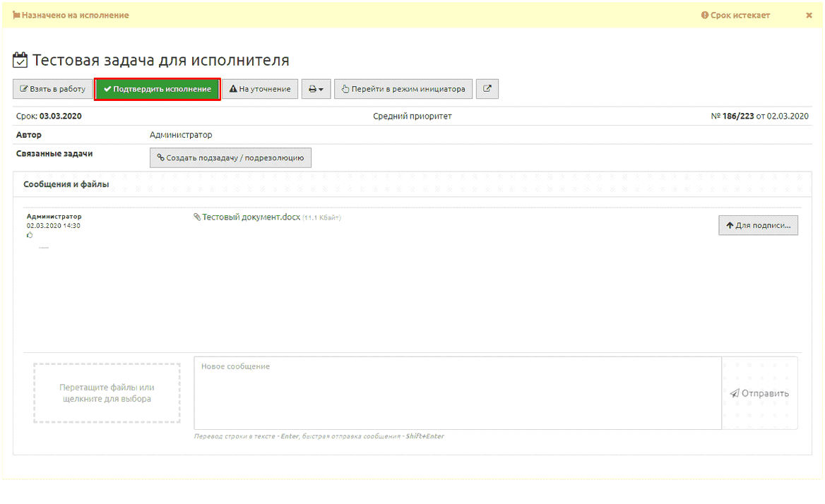Close the task panel with the X

(809, 16)
